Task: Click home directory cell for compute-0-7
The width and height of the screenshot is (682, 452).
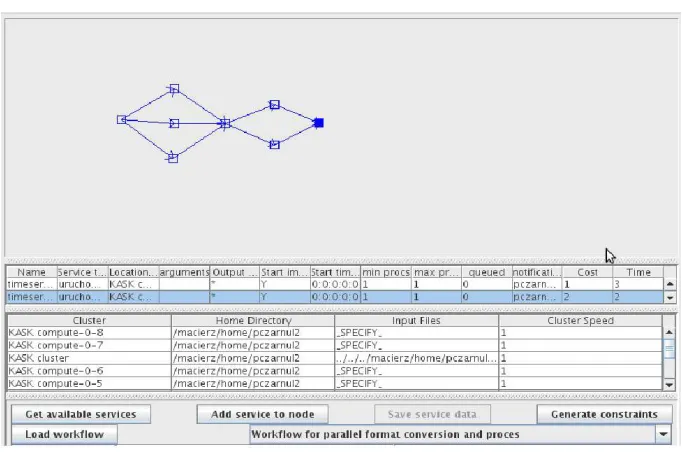Action: [x=253, y=345]
